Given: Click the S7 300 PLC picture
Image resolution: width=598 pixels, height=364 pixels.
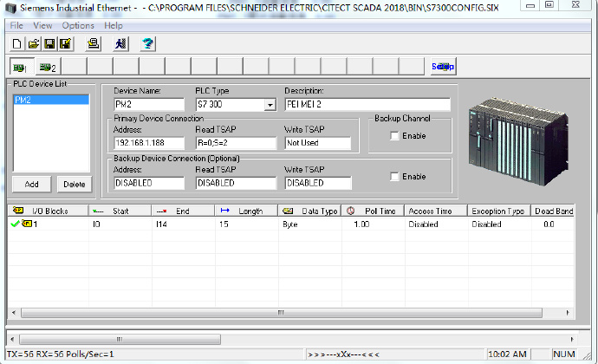Looking at the screenshot, I should (x=518, y=141).
